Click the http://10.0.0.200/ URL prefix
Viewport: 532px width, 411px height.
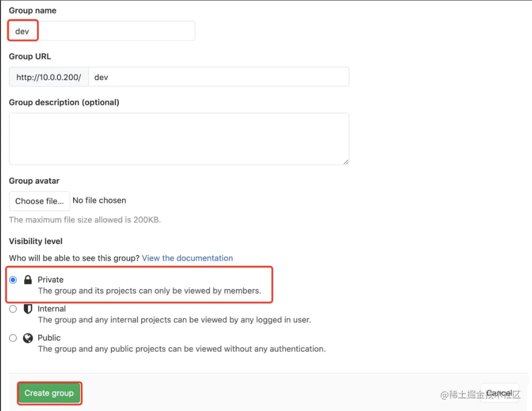[49, 77]
